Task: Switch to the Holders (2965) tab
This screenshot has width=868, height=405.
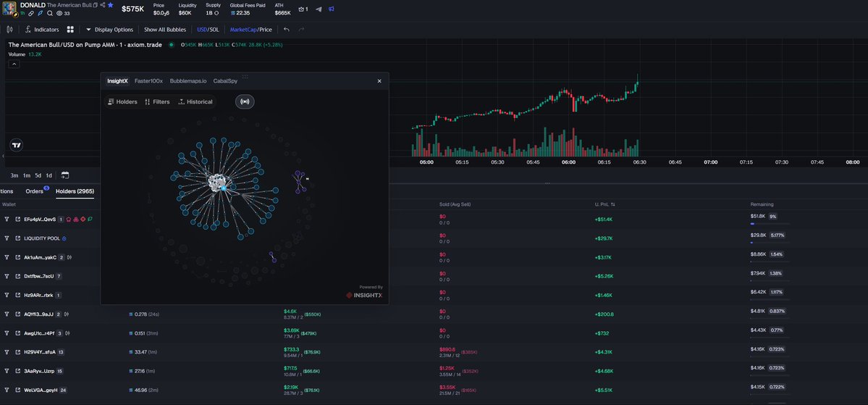Action: (x=75, y=191)
